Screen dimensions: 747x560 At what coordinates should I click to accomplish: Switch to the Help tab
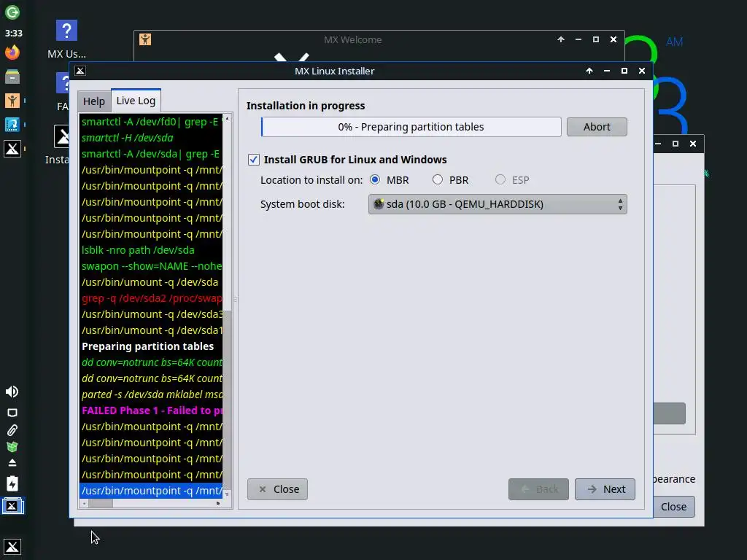(x=94, y=101)
